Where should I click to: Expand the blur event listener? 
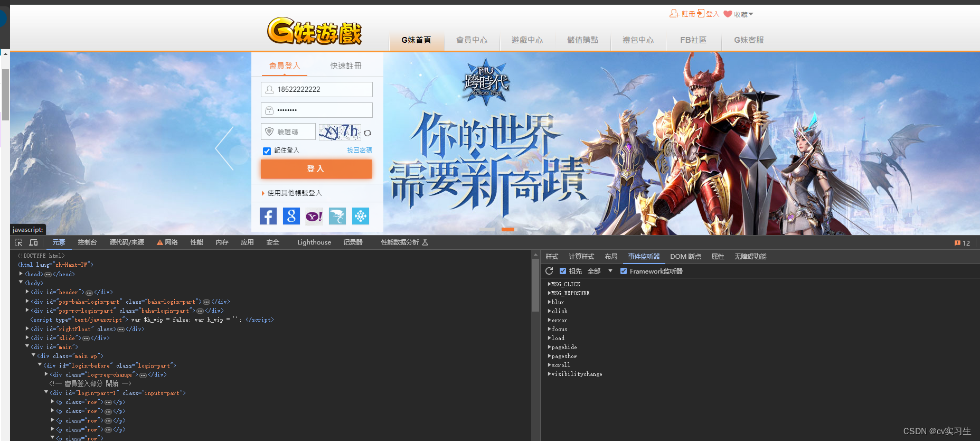[550, 302]
